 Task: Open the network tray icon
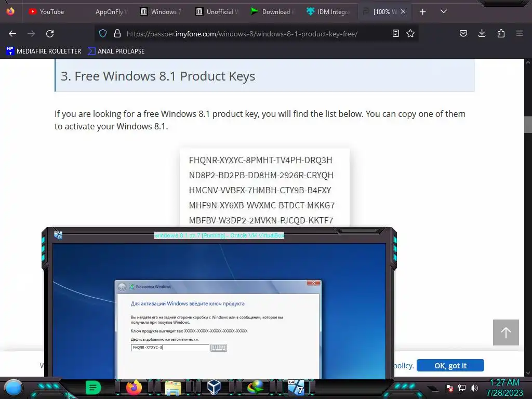pos(462,388)
